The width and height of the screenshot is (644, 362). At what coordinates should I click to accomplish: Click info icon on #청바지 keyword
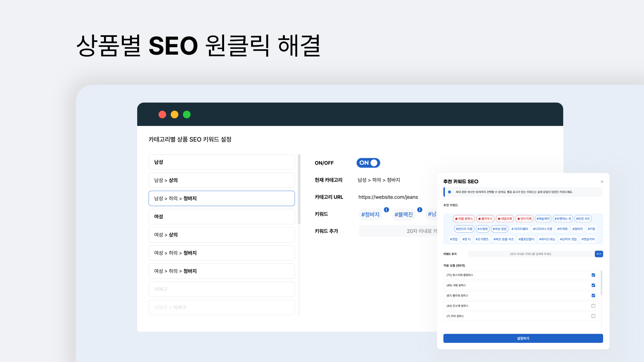point(386,210)
